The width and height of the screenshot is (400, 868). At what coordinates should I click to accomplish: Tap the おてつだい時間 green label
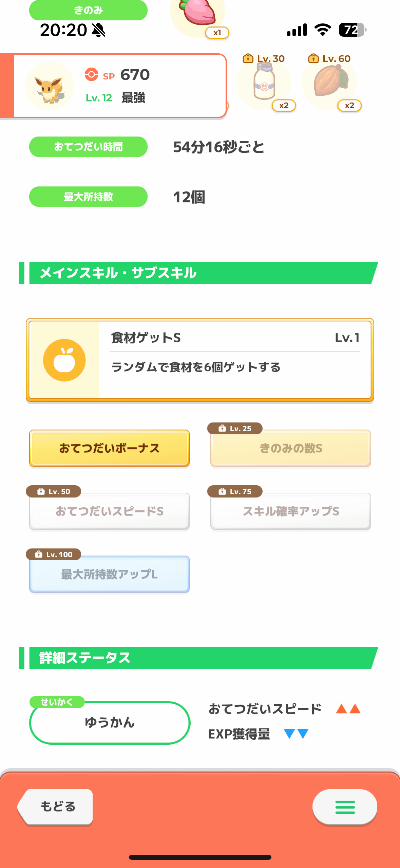[x=88, y=147]
